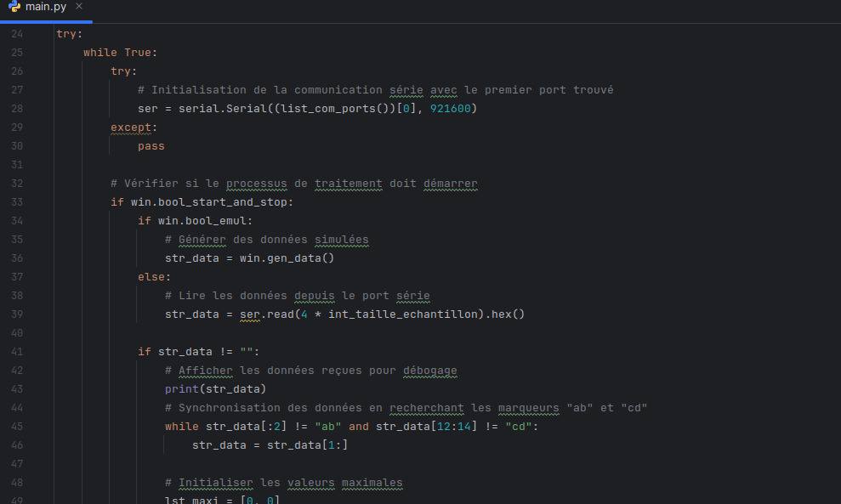This screenshot has width=841, height=504.
Task: Click the underlined 'ser' on line 39
Action: [249, 314]
